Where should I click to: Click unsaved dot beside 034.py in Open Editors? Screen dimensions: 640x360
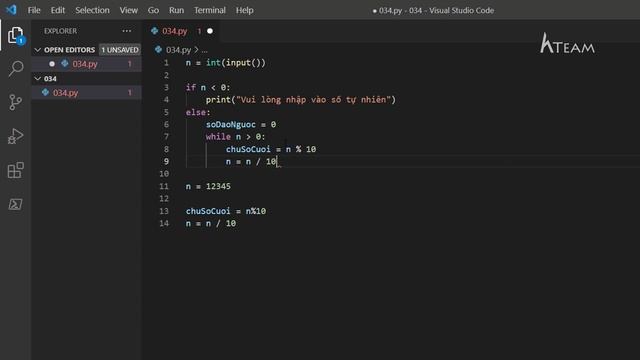tap(52, 64)
